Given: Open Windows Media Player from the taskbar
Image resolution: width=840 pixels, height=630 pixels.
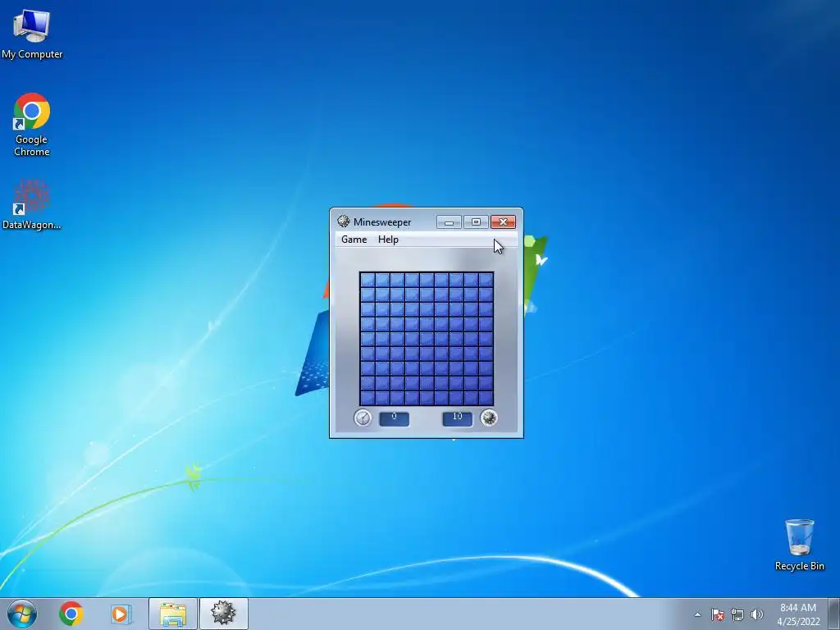Looking at the screenshot, I should click(121, 614).
